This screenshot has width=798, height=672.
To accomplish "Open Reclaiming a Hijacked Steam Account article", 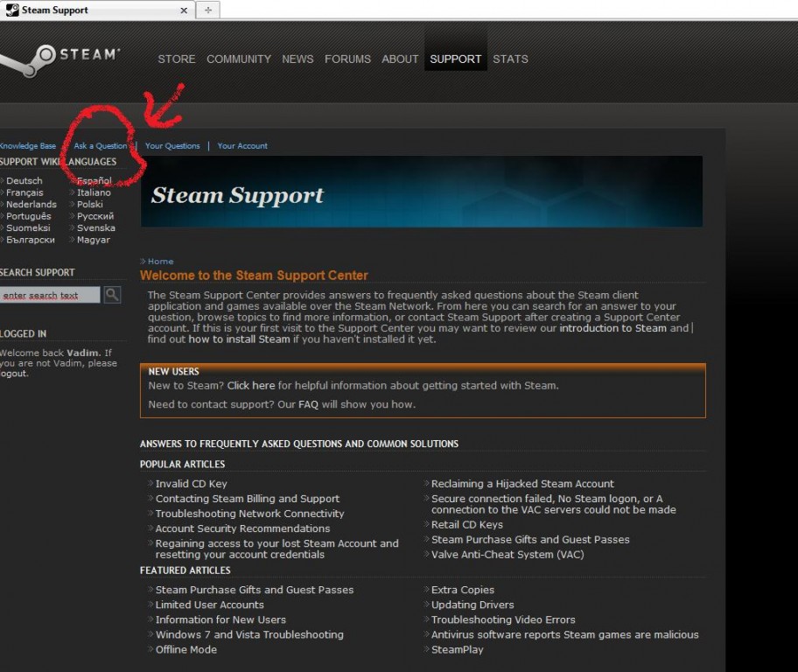I will [x=522, y=484].
